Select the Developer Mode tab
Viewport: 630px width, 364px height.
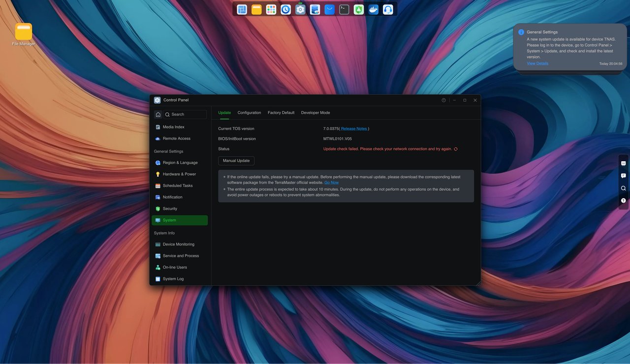tap(315, 113)
